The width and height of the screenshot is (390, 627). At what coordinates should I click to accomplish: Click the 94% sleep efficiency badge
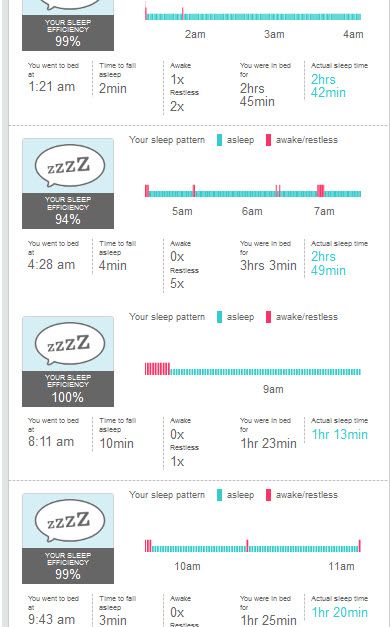pos(68,211)
